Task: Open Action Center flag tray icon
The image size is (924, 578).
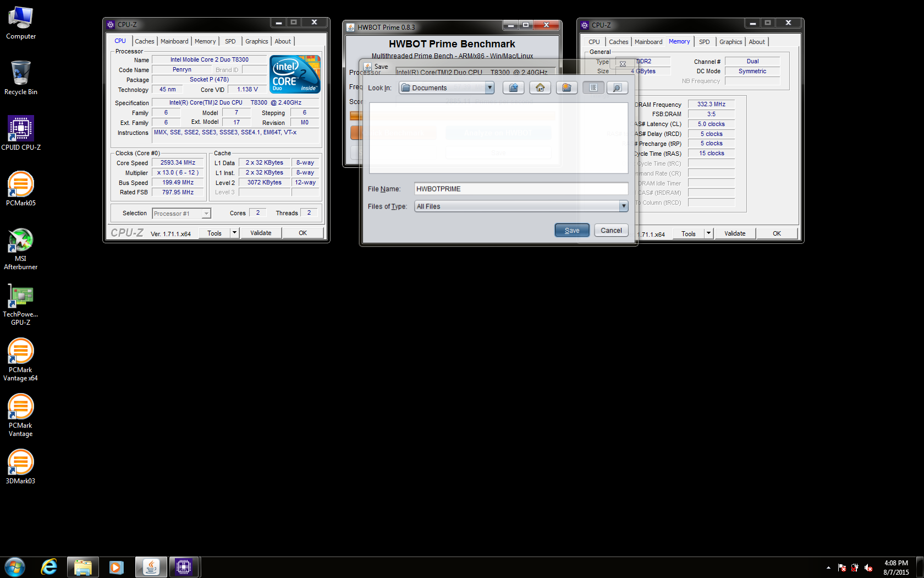Action: click(x=842, y=568)
